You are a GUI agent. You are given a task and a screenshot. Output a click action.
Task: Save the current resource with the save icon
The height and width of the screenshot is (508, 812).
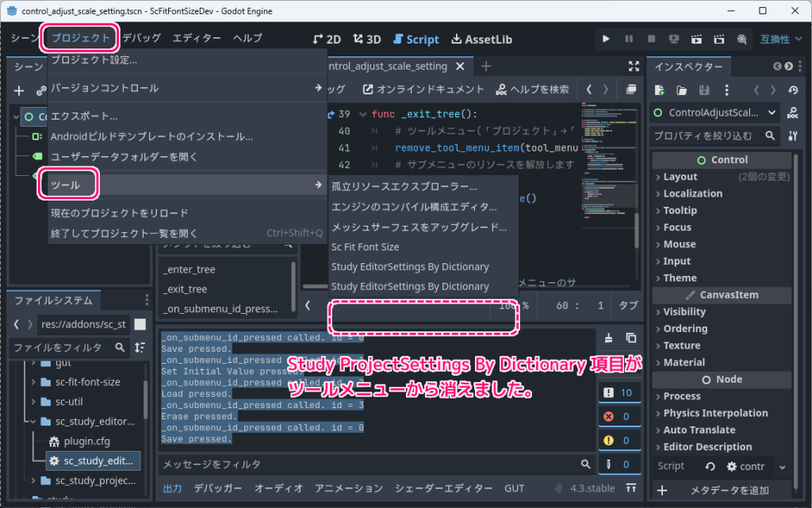click(705, 90)
